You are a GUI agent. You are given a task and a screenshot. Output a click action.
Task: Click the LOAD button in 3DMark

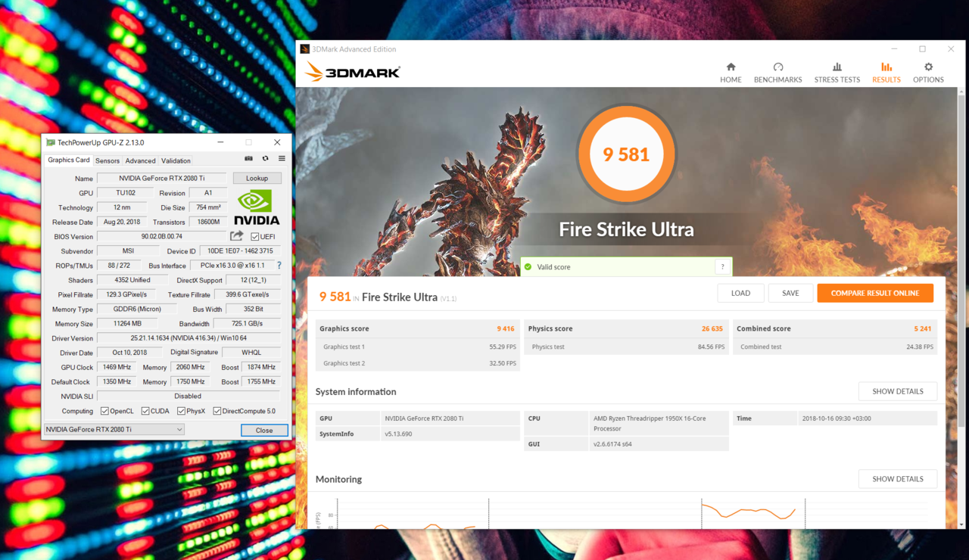(x=740, y=293)
